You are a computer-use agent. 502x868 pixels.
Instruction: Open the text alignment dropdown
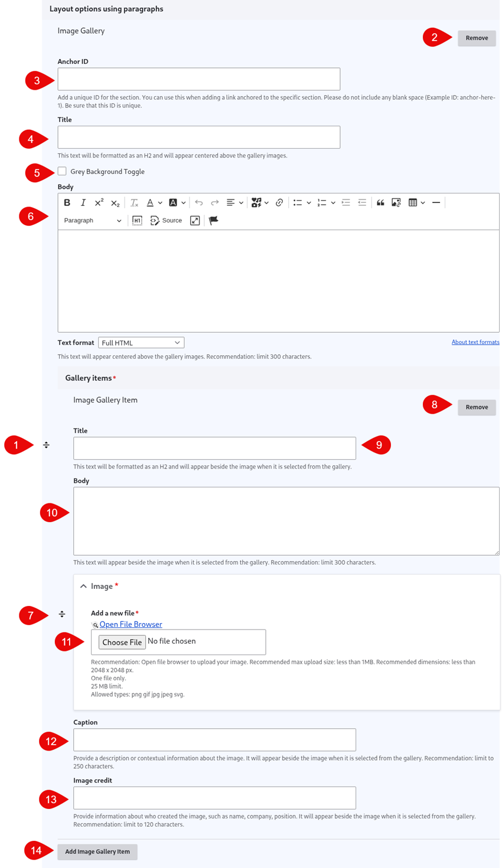pos(234,202)
